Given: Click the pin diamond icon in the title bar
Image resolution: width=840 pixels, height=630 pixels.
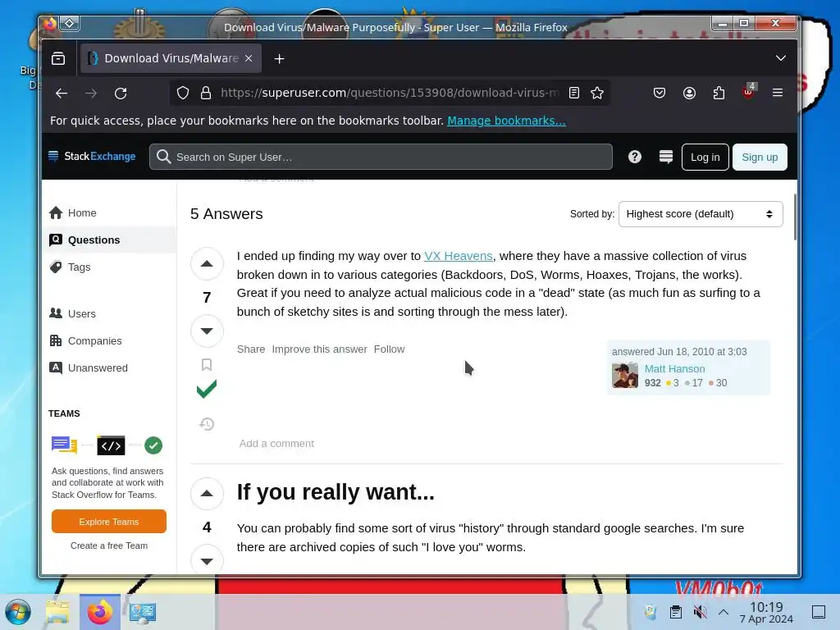Looking at the screenshot, I should coord(70,23).
